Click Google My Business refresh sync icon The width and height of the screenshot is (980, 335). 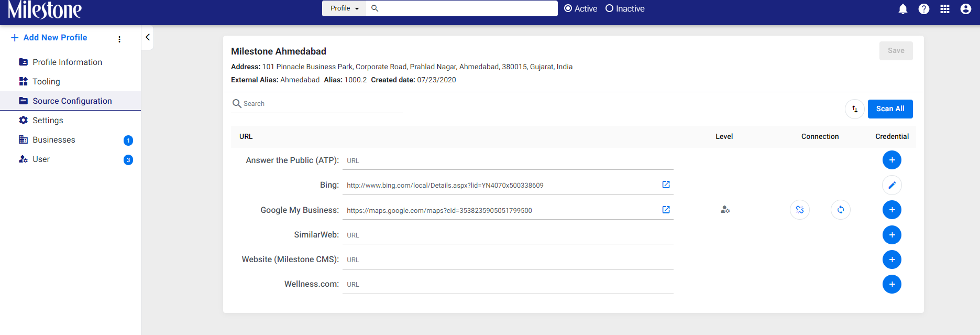[x=841, y=210]
